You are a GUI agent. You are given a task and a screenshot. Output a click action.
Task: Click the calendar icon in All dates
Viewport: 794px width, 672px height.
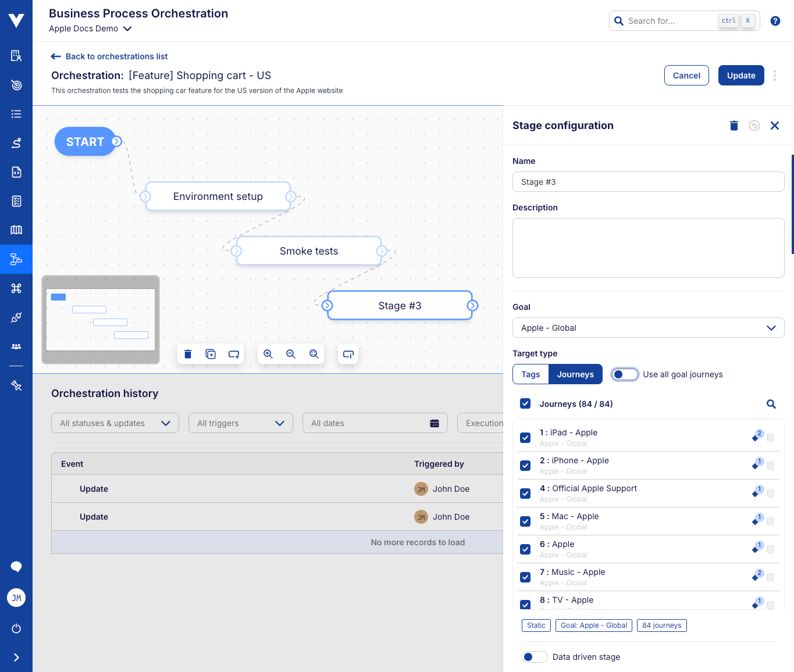pos(435,423)
